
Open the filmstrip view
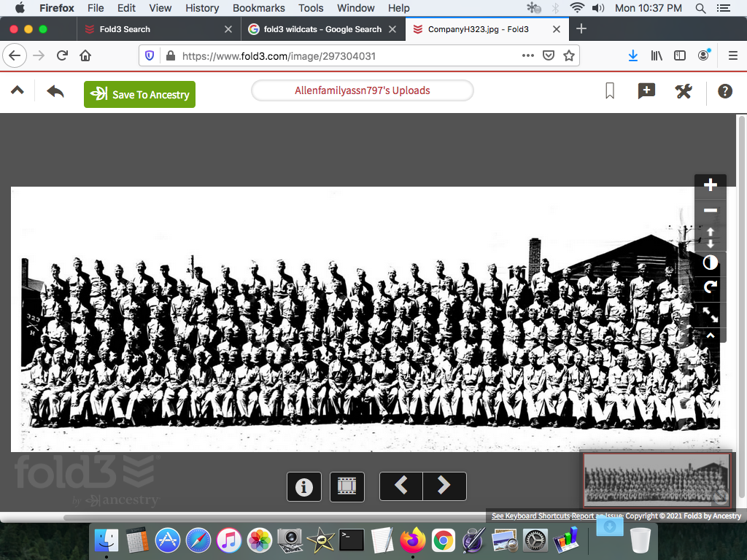click(347, 486)
